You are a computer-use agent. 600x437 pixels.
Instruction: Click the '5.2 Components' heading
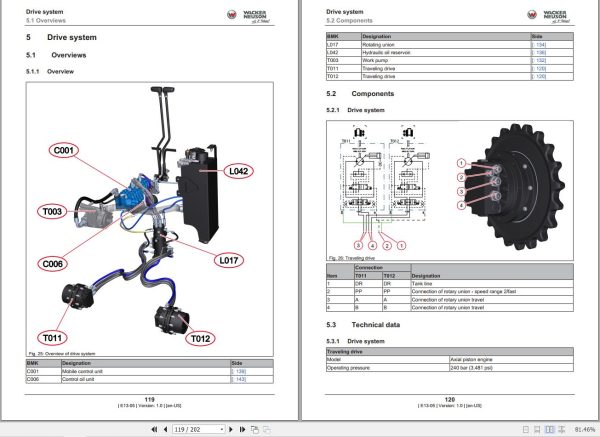tap(360, 94)
